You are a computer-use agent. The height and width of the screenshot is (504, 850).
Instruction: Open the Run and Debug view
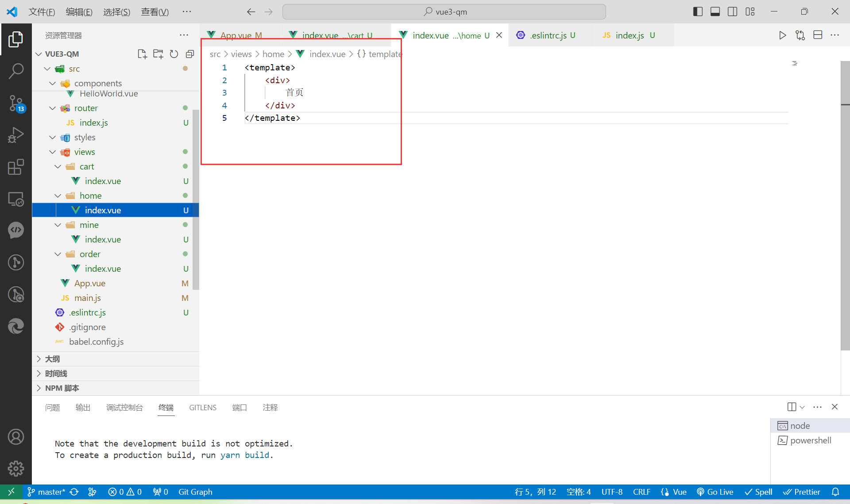[16, 135]
